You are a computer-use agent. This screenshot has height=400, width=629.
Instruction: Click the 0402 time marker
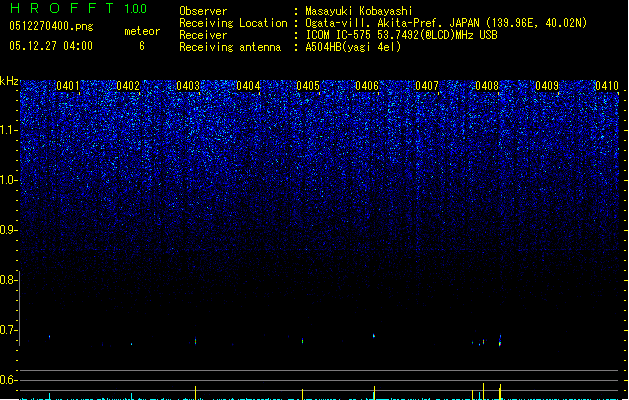[128, 86]
